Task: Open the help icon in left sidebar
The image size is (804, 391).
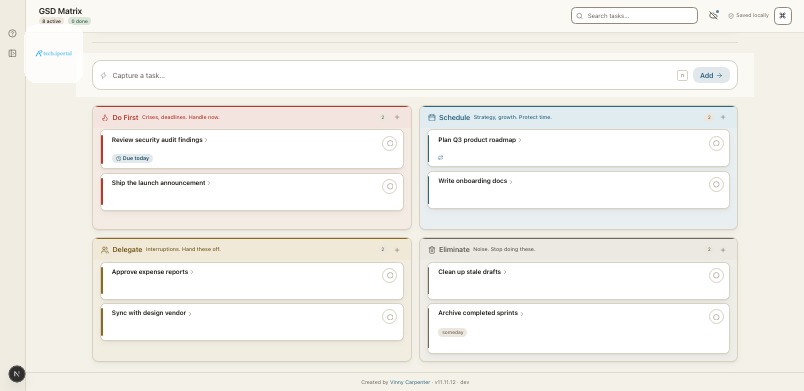Action: coord(12,33)
